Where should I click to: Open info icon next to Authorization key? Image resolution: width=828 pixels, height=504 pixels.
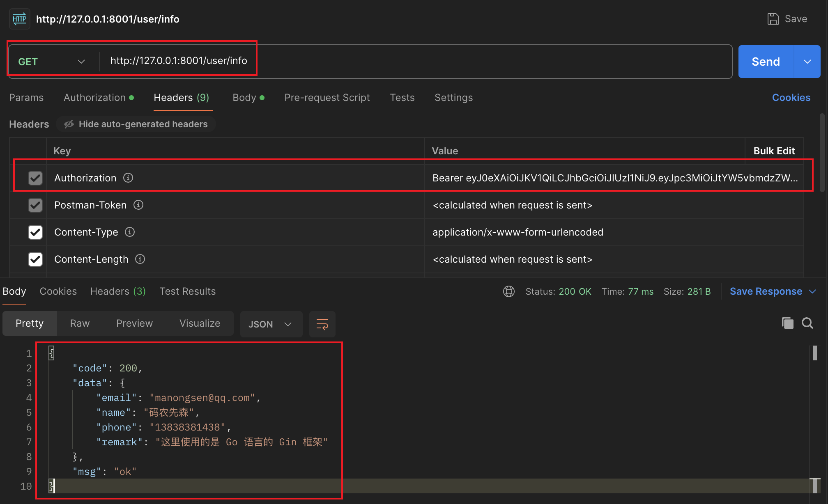(x=128, y=178)
